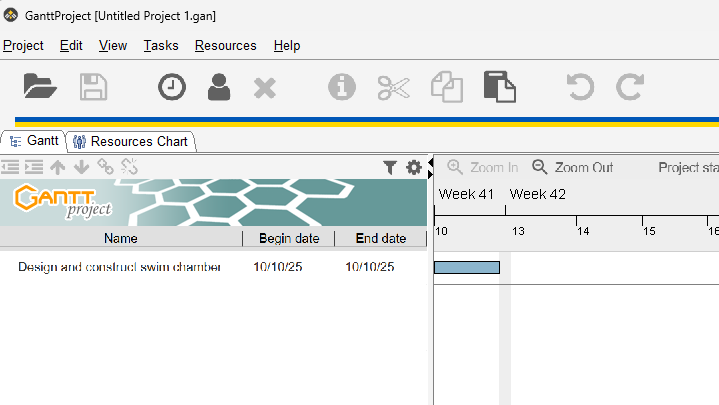
Task: Switch to the Resources Chart tab
Action: point(131,141)
